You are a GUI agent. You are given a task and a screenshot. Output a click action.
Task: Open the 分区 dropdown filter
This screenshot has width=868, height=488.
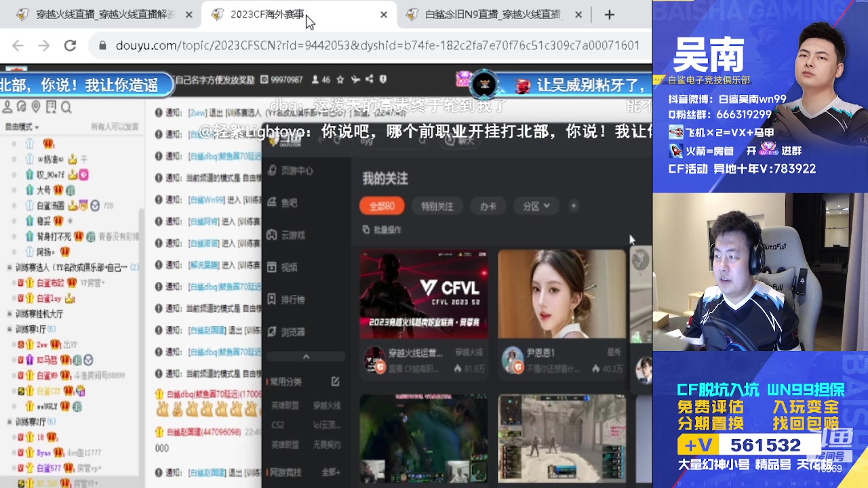click(536, 206)
